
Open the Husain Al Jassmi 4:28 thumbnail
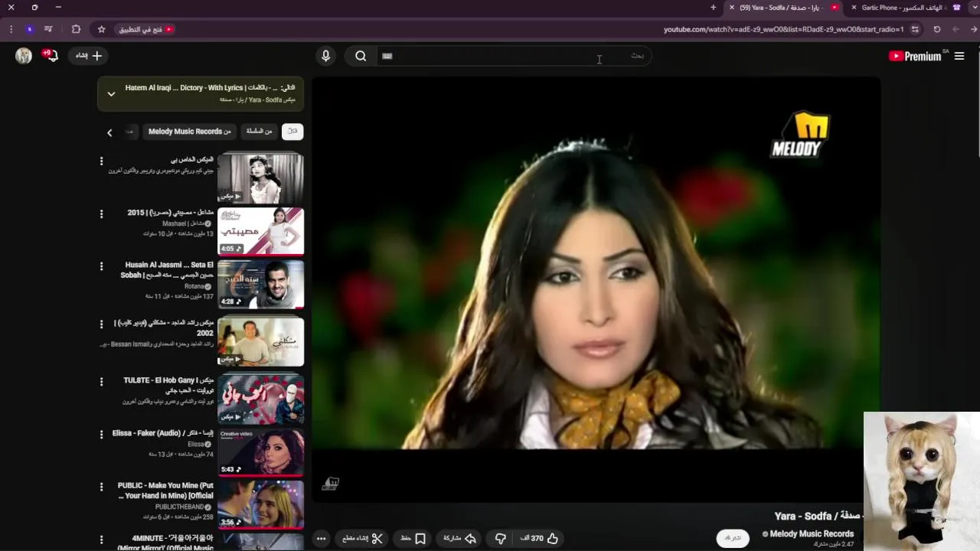pos(260,284)
